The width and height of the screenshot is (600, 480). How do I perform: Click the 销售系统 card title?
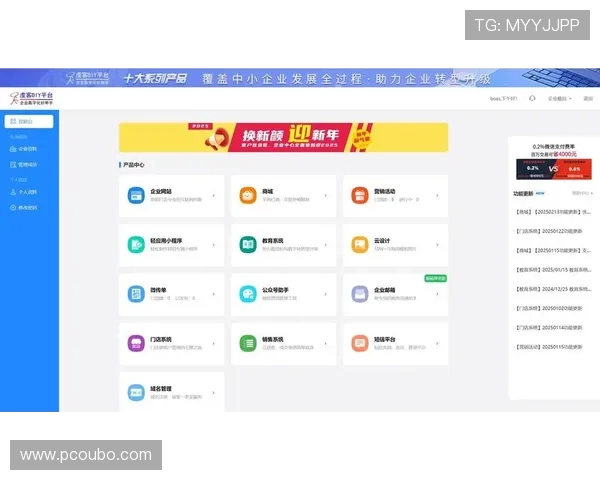[x=272, y=339]
